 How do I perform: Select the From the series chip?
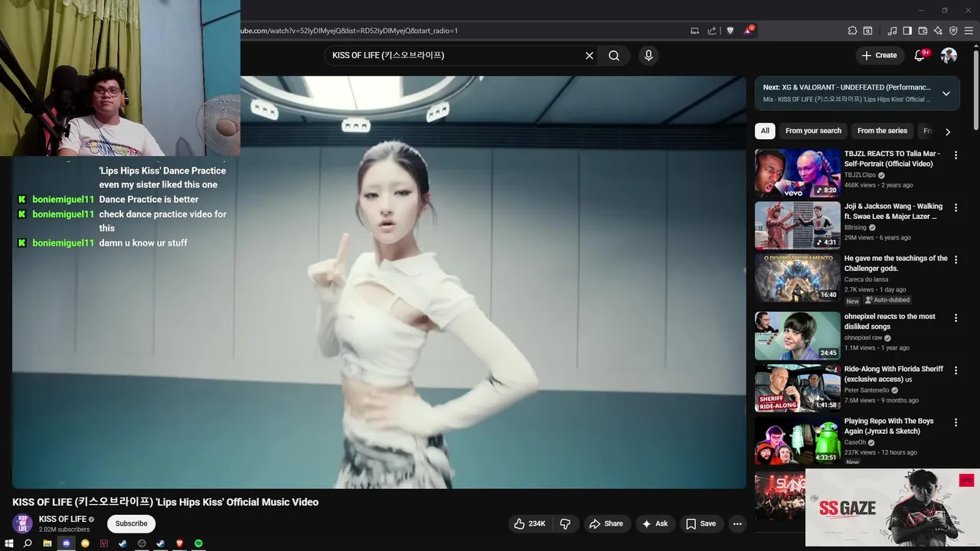882,131
